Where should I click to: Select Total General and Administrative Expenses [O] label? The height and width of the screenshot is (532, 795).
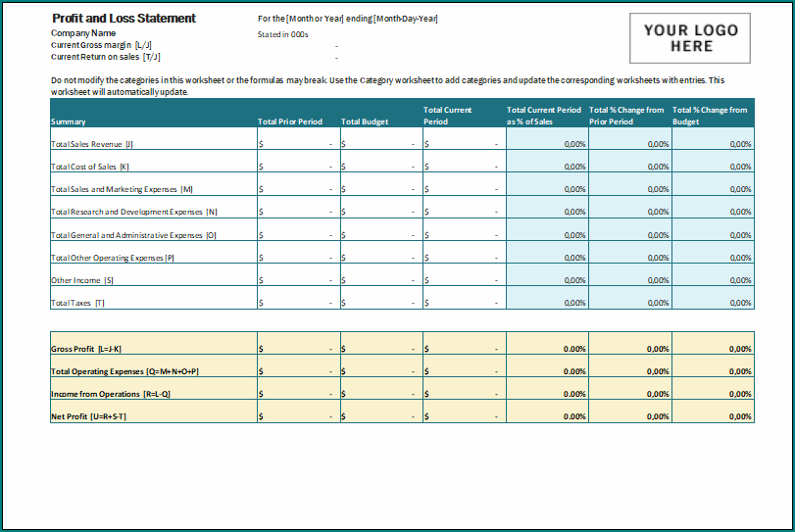pos(133,235)
